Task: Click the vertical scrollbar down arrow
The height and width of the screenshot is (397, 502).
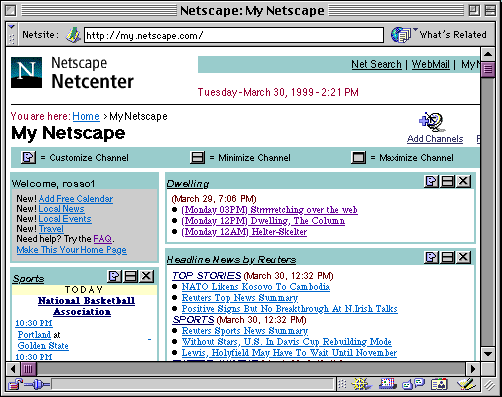Action: 488,354
